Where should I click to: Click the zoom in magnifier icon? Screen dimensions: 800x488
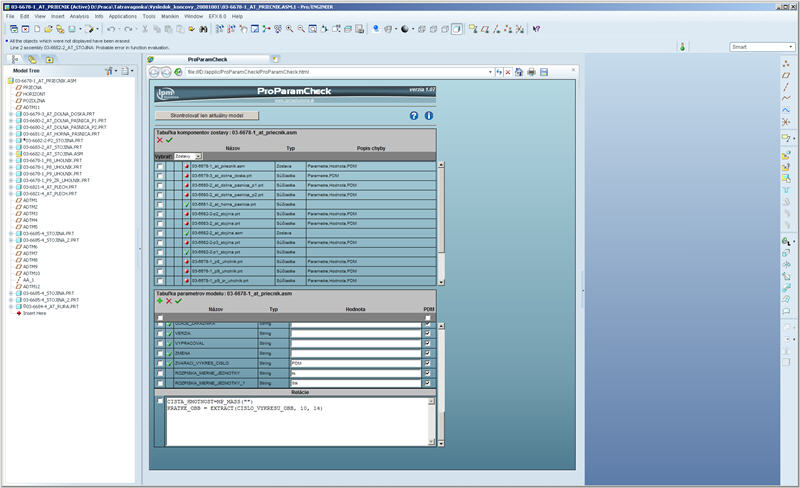coord(289,29)
